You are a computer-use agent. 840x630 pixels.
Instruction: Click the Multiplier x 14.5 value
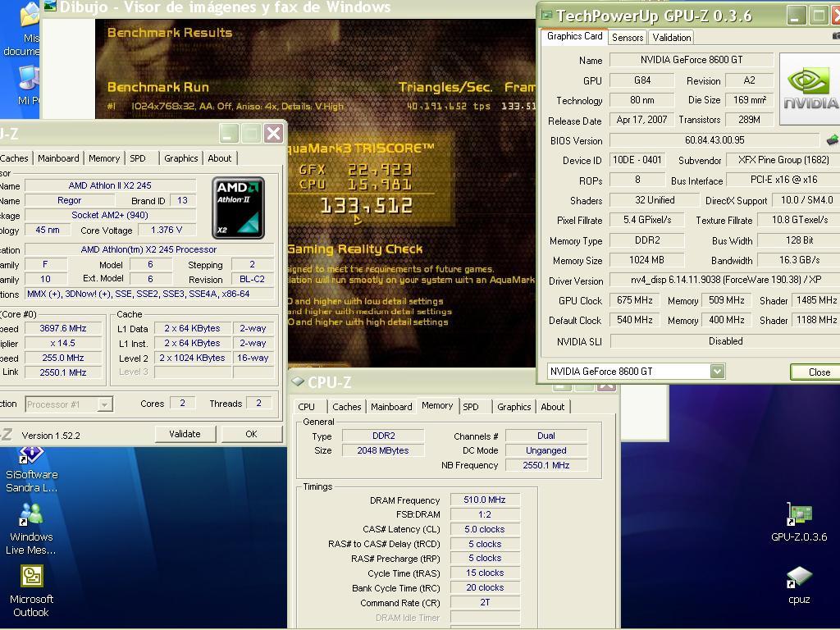[x=62, y=344]
